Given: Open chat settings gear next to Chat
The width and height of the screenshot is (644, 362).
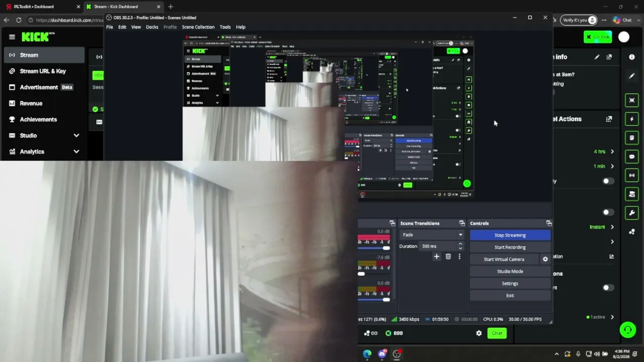Looking at the screenshot, I should coord(478,333).
